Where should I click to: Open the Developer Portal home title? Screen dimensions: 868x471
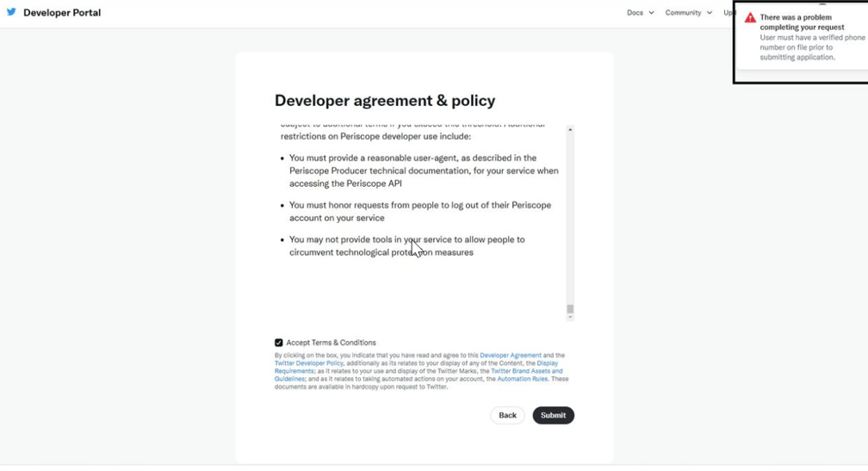click(x=62, y=13)
